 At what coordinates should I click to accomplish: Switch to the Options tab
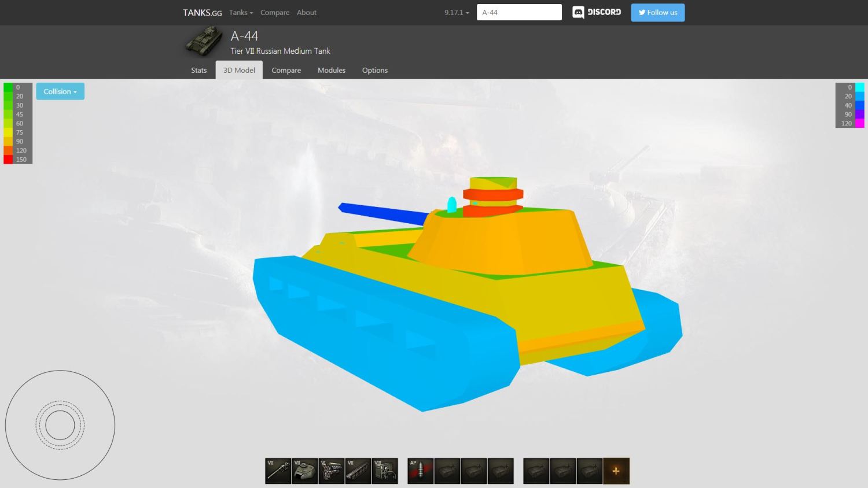(374, 70)
